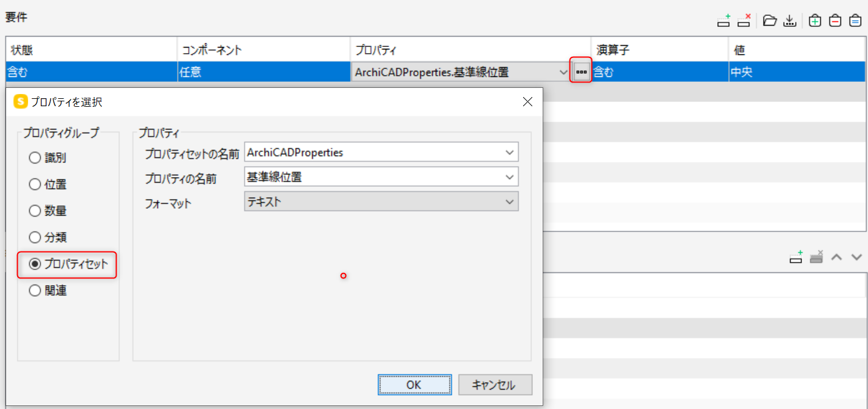Select the 中央 value cell

[x=798, y=72]
